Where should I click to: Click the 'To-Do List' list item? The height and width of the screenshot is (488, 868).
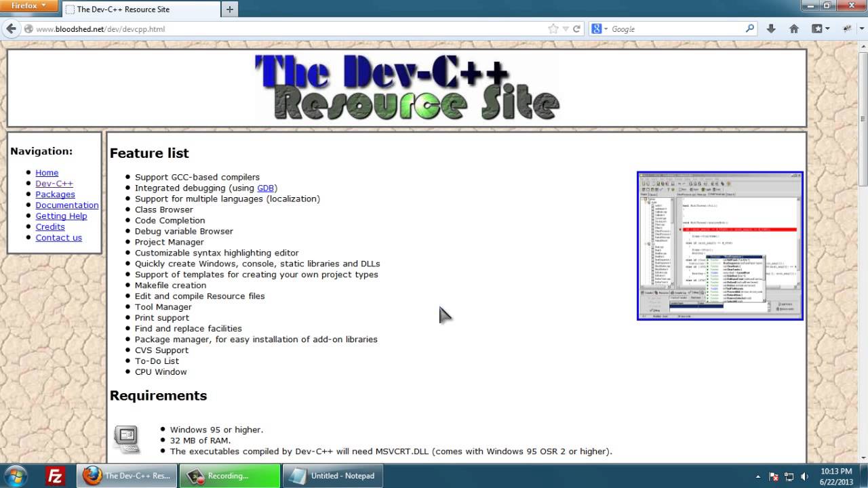(157, 361)
